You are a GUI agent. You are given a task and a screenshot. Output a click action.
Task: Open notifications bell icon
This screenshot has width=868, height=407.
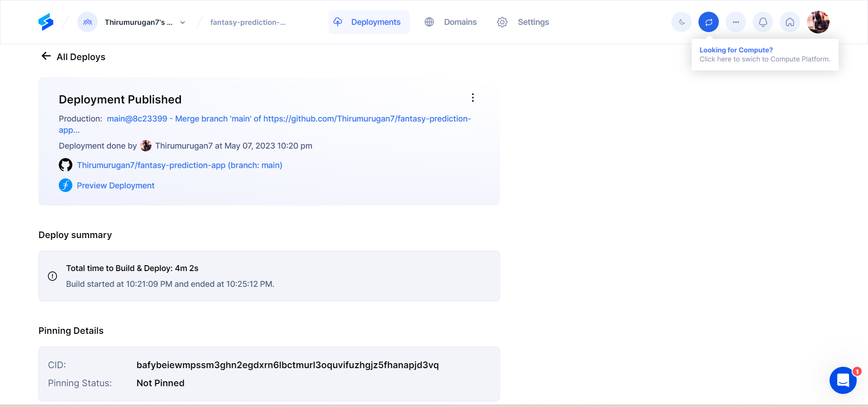click(763, 22)
